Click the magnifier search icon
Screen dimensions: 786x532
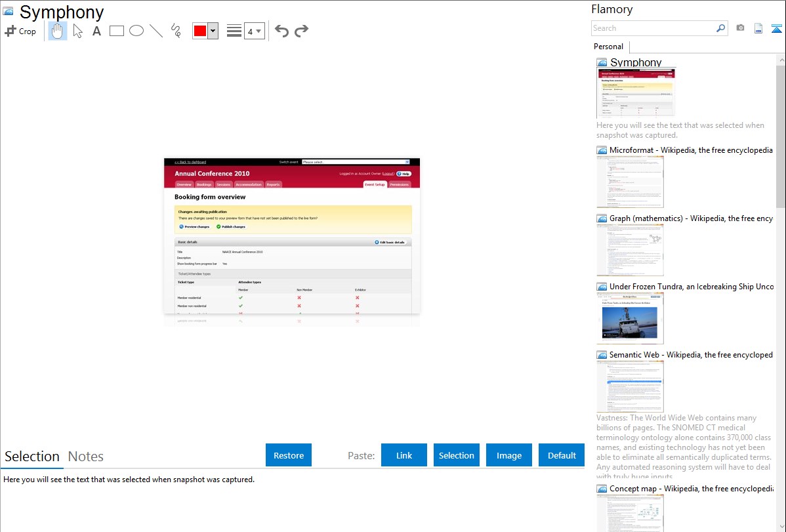click(721, 28)
